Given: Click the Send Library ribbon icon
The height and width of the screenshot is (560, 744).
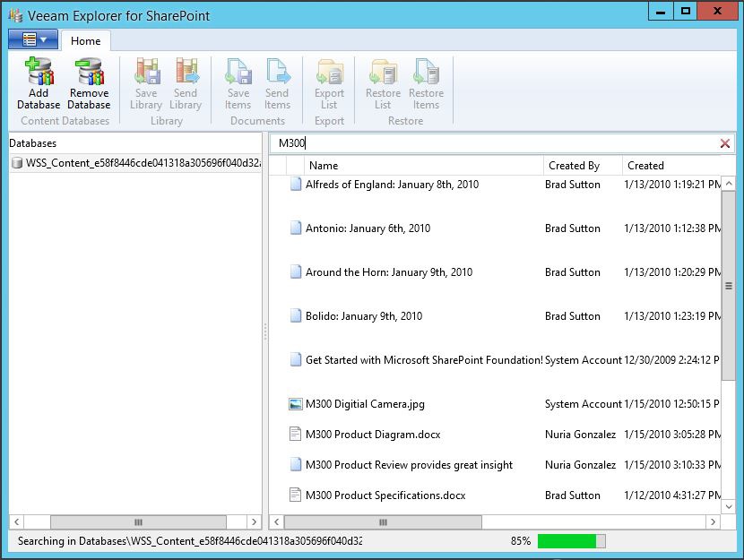Looking at the screenshot, I should 186,71.
